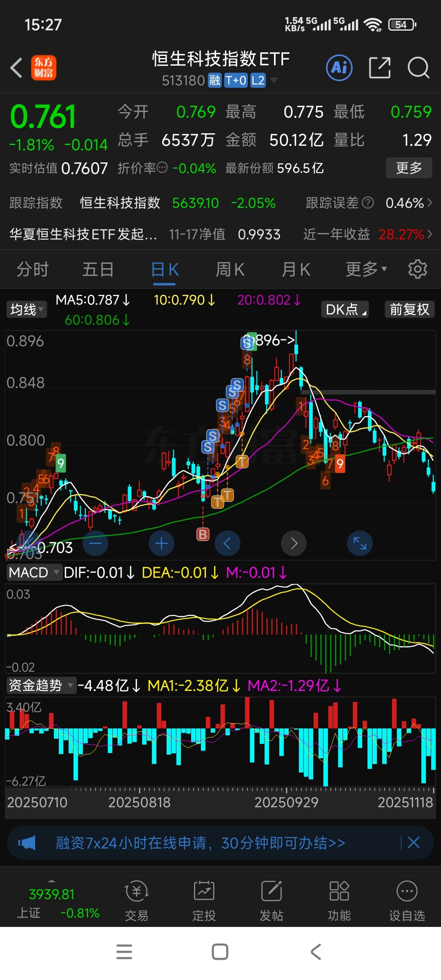Image resolution: width=441 pixels, height=980 pixels.
Task: Open the search magnifier icon
Action: (419, 67)
